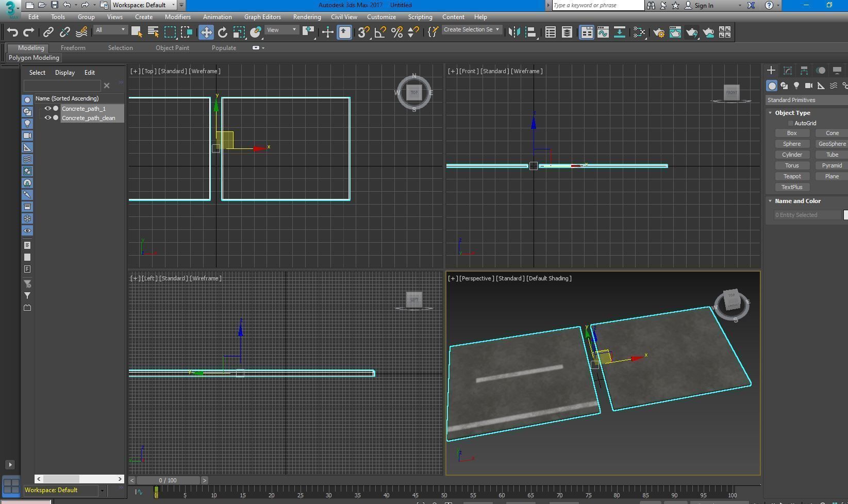Click Select and Place tool

(255, 32)
